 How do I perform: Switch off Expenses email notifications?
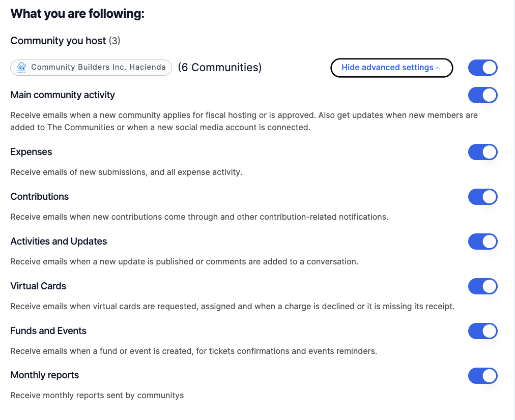pos(482,152)
